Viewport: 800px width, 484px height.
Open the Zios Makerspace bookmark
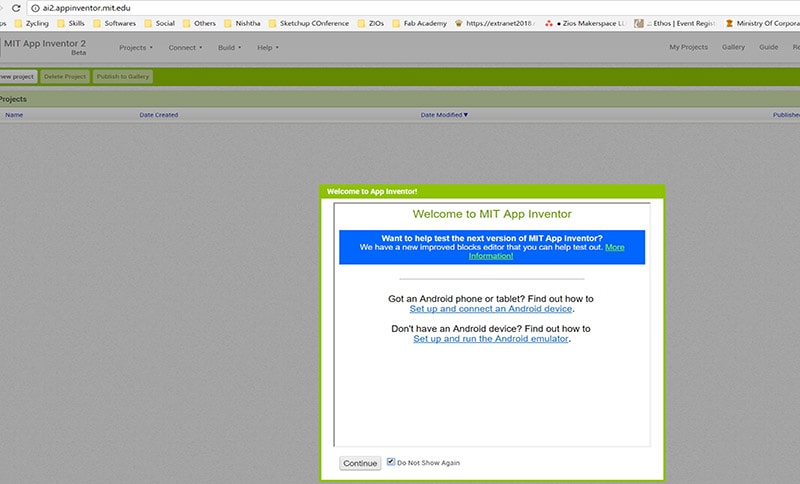tap(585, 23)
